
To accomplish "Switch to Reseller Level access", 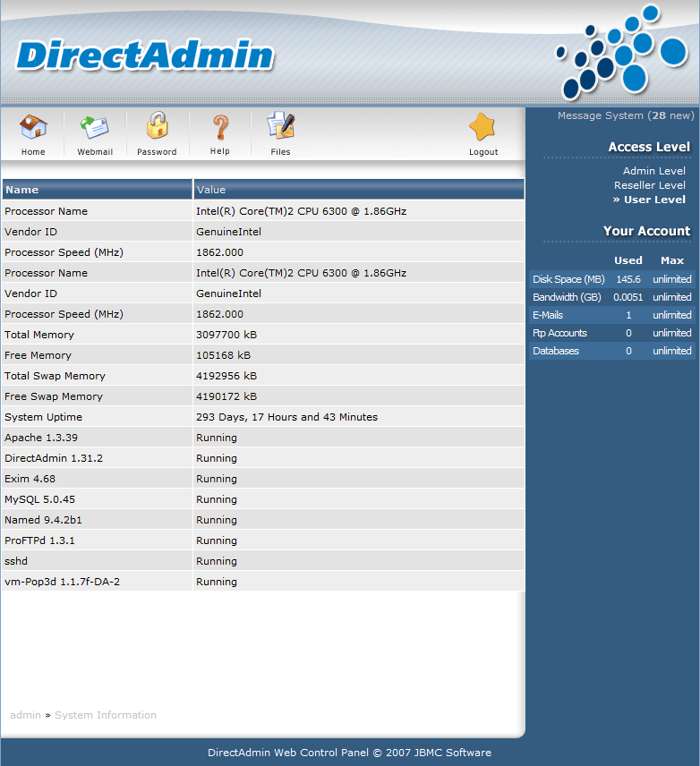I will click(x=650, y=185).
